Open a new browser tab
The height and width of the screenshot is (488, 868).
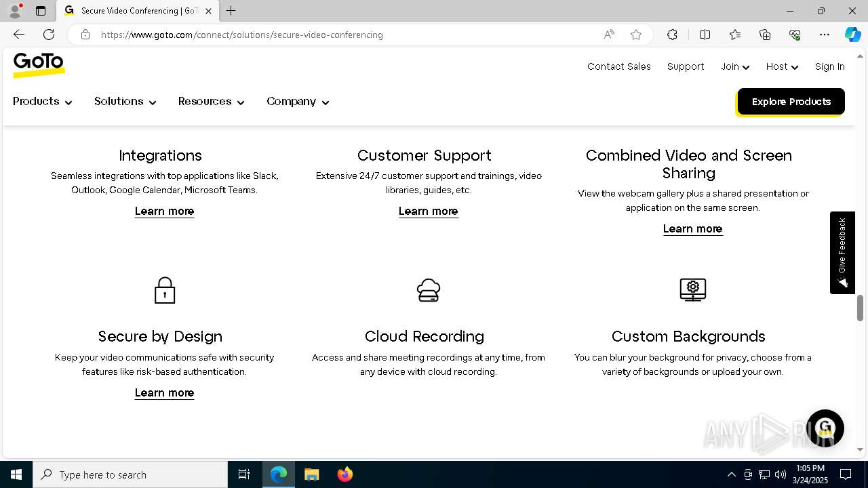[231, 11]
